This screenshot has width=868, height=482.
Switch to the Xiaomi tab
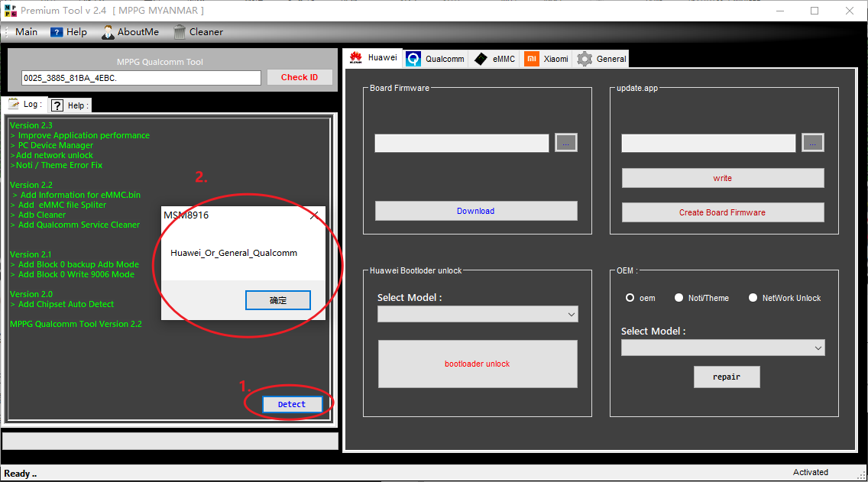coord(546,59)
